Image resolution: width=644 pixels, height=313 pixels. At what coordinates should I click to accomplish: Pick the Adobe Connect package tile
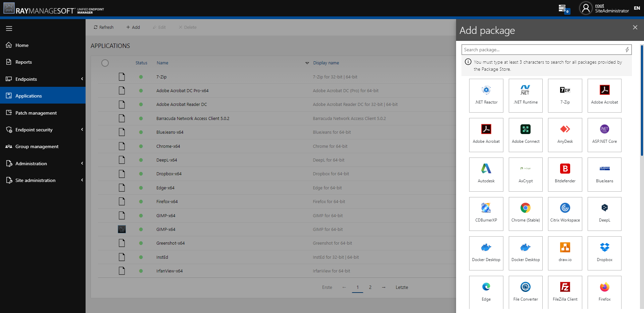tap(526, 135)
